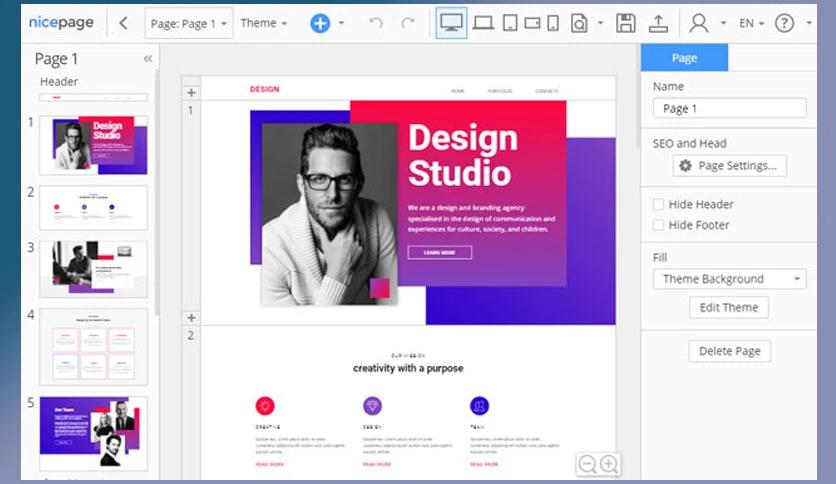The height and width of the screenshot is (484, 836).
Task: Click the purple Design diamond icon
Action: [x=372, y=406]
